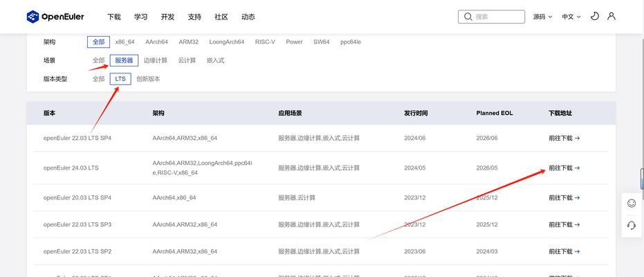Viewport: 644px width, 277px height.
Task: Click version name openEuler 22.03 LTS SP3
Action: [77, 224]
